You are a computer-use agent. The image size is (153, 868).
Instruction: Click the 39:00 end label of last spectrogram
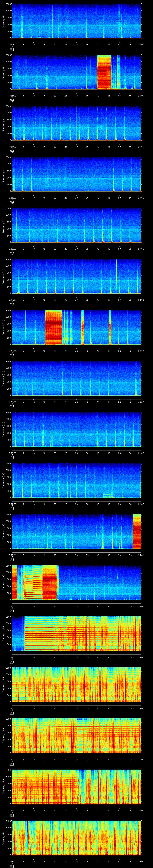141,861
